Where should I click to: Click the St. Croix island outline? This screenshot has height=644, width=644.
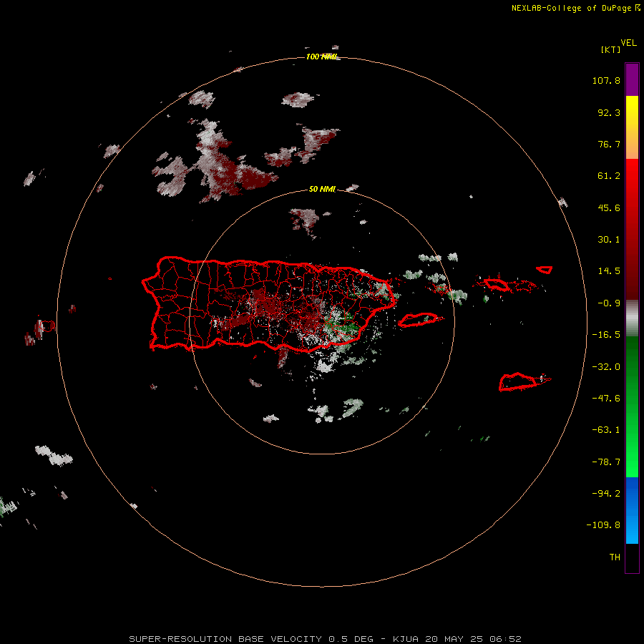pyautogui.click(x=518, y=382)
